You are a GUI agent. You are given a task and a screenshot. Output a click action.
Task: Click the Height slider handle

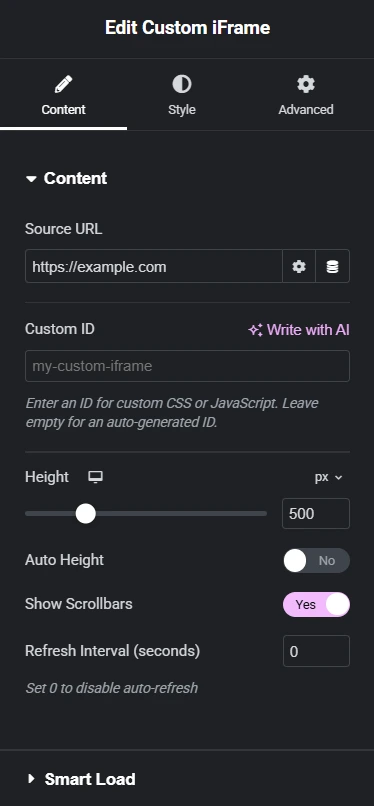click(86, 513)
